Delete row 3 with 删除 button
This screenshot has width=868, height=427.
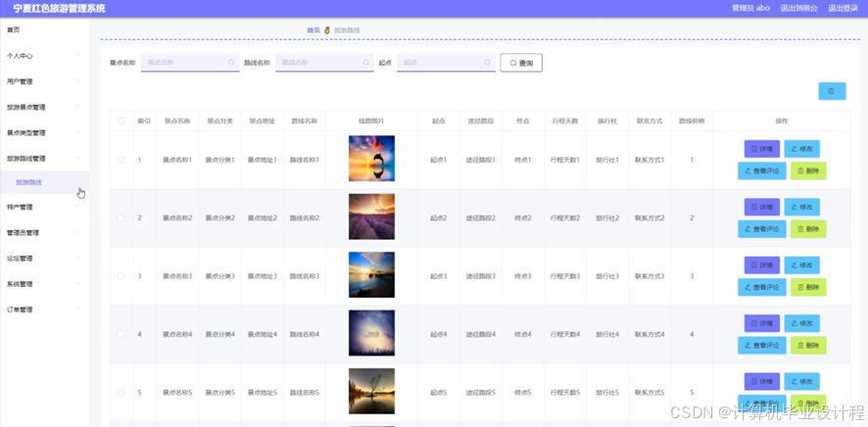tap(808, 287)
